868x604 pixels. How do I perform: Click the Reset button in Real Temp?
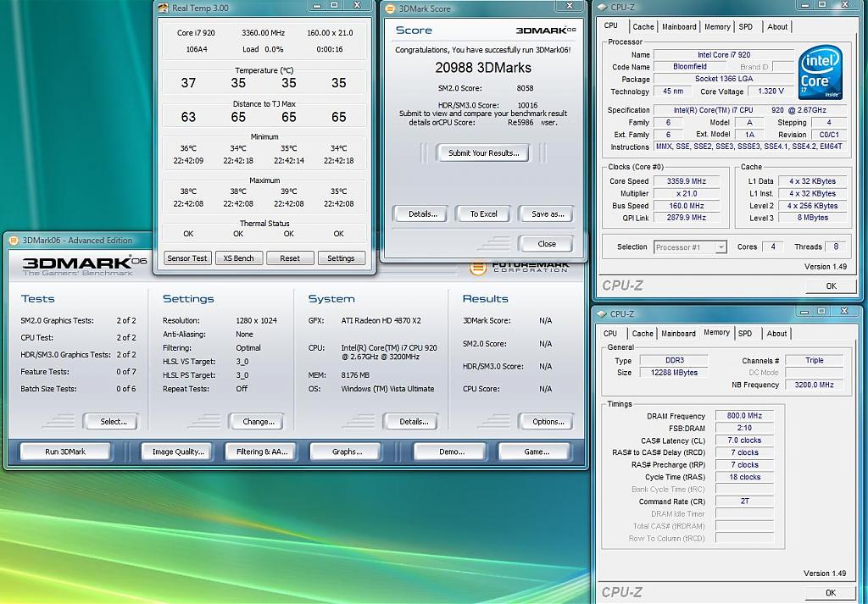click(290, 258)
